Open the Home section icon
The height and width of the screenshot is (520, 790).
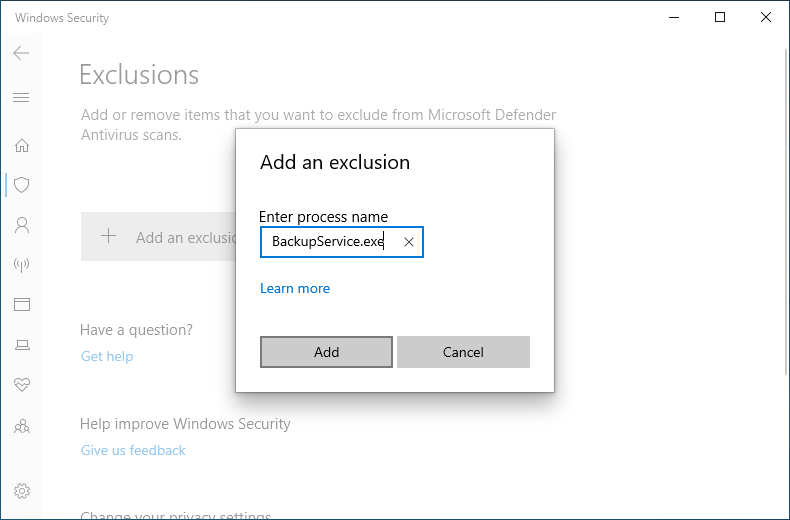(x=22, y=146)
